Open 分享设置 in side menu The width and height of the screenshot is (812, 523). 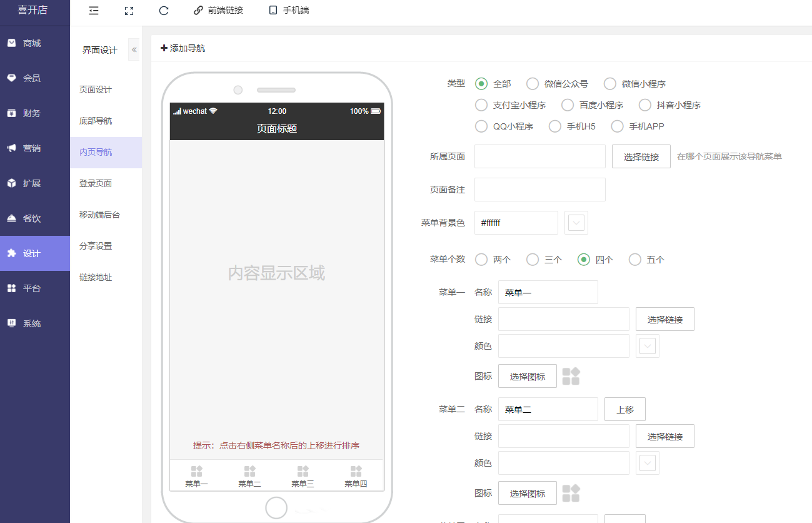click(x=96, y=246)
